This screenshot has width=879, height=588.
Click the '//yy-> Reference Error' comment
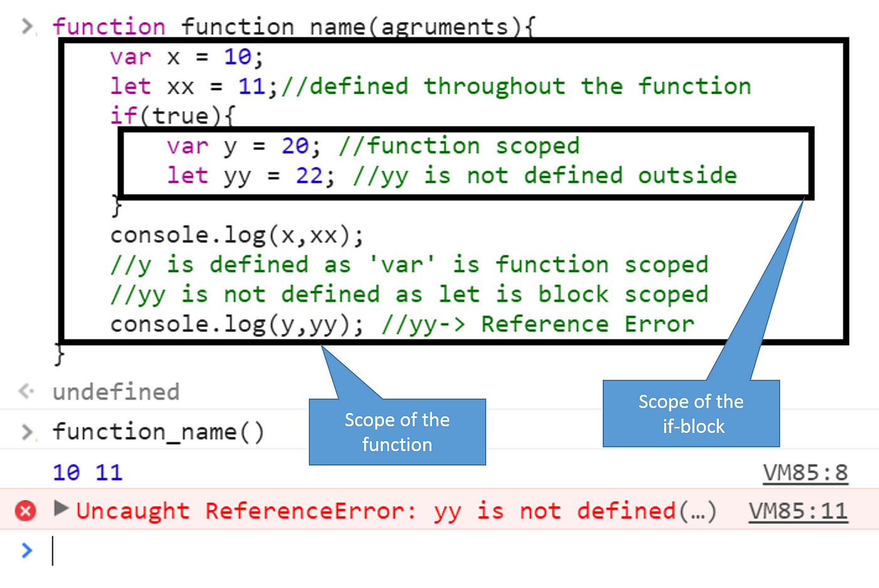538,325
